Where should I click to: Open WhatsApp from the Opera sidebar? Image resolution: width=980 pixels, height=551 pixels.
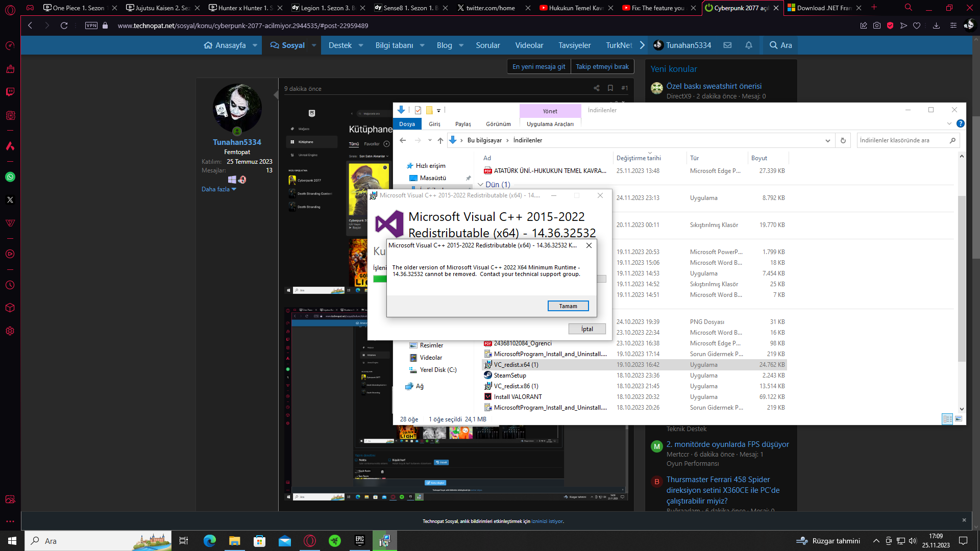point(10,177)
